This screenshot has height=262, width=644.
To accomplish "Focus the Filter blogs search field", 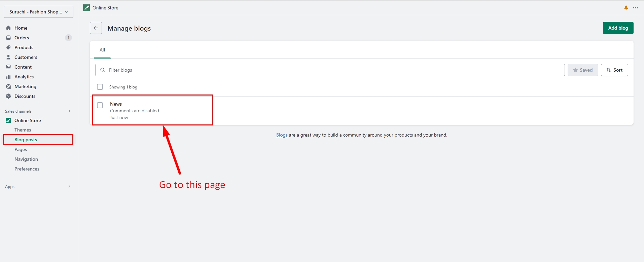I will [x=330, y=70].
